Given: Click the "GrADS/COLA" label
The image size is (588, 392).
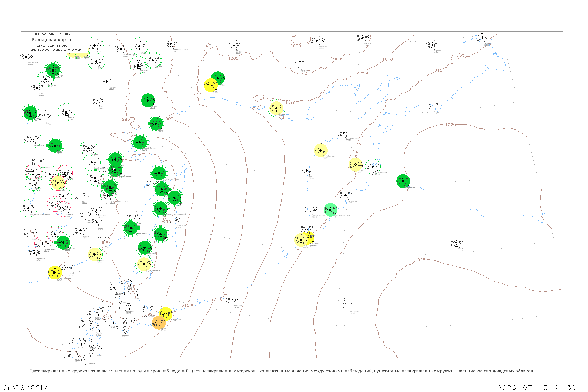Looking at the screenshot, I should [x=26, y=388].
